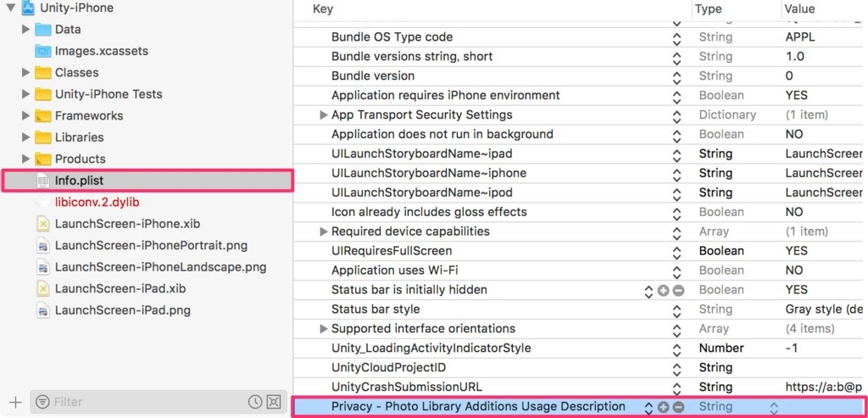Select the Data folder icon
This screenshot has height=418, width=868.
(42, 30)
